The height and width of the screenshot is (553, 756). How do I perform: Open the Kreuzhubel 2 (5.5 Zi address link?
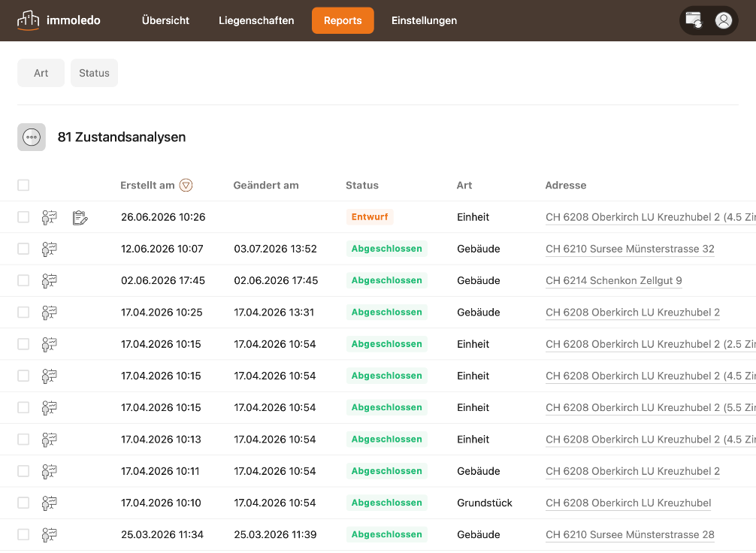click(650, 407)
